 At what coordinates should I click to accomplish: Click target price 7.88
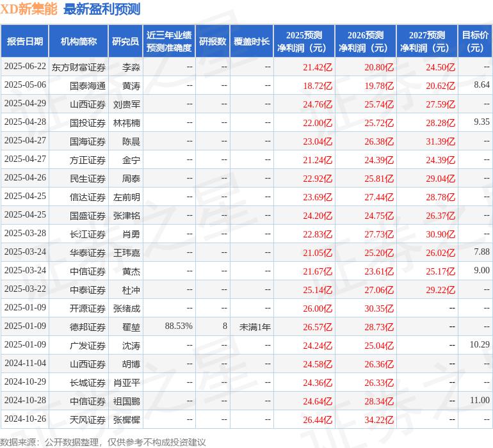tap(481, 252)
